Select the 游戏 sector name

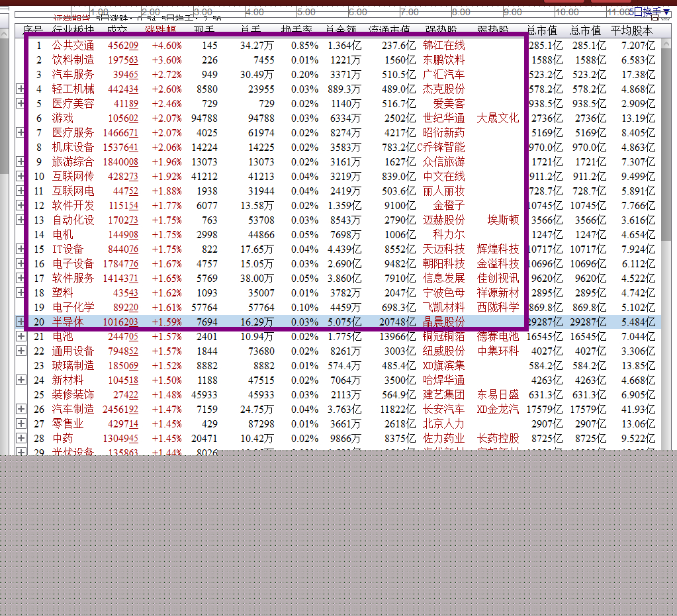(63, 118)
